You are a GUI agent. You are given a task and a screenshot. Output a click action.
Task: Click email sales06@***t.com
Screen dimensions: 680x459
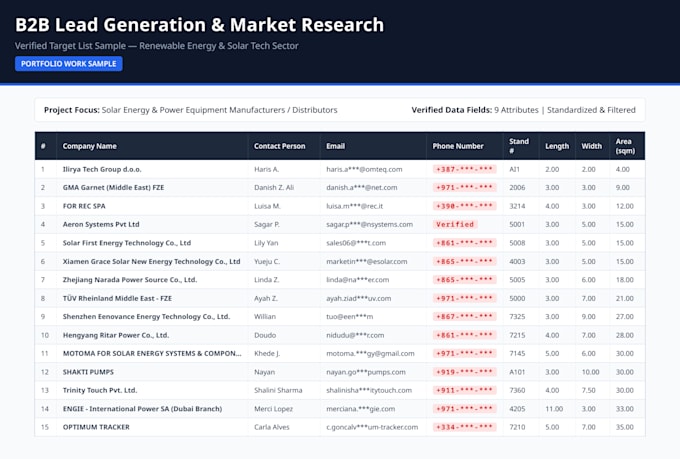(x=356, y=243)
